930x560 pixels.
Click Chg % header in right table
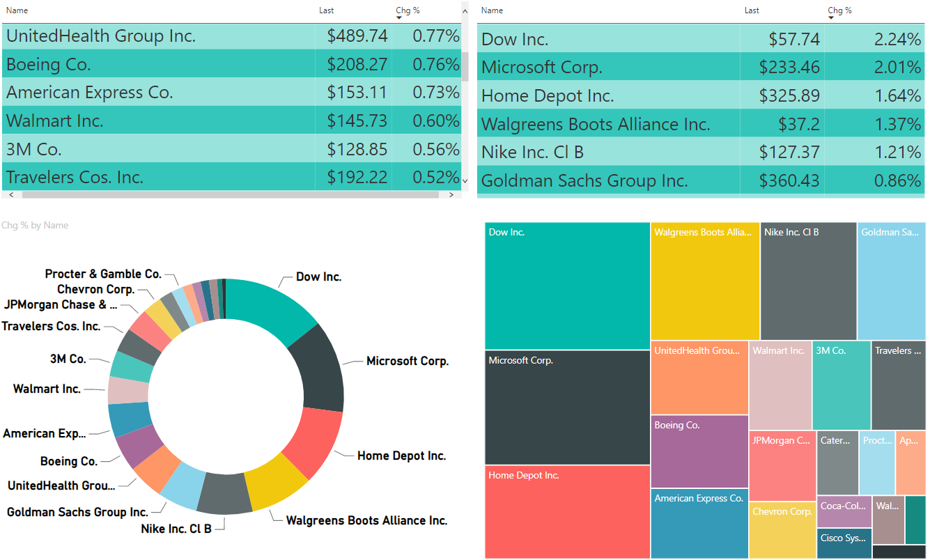tap(839, 10)
